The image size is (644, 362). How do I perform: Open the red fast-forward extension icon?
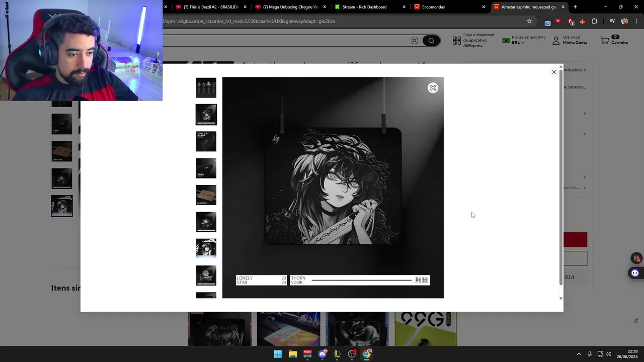(558, 21)
